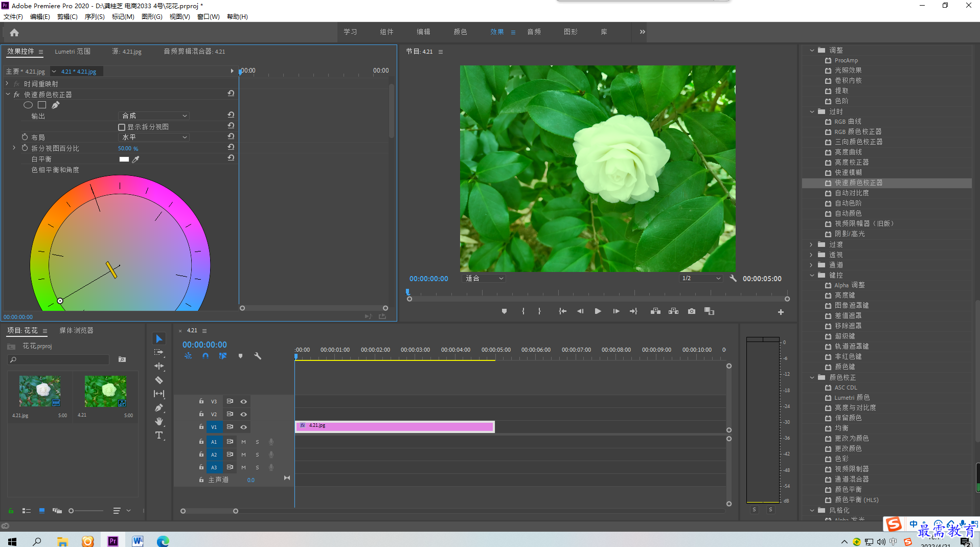Open Premiere Pro from taskbar

113,540
